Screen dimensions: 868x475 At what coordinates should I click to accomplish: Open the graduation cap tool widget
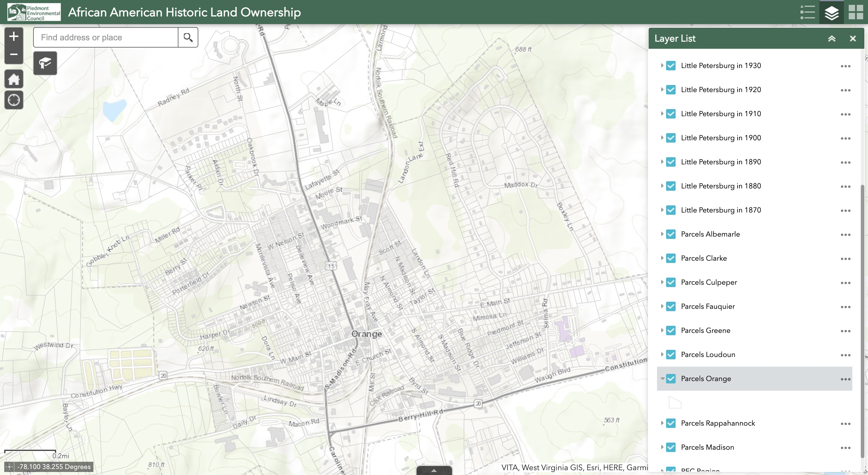pyautogui.click(x=45, y=63)
